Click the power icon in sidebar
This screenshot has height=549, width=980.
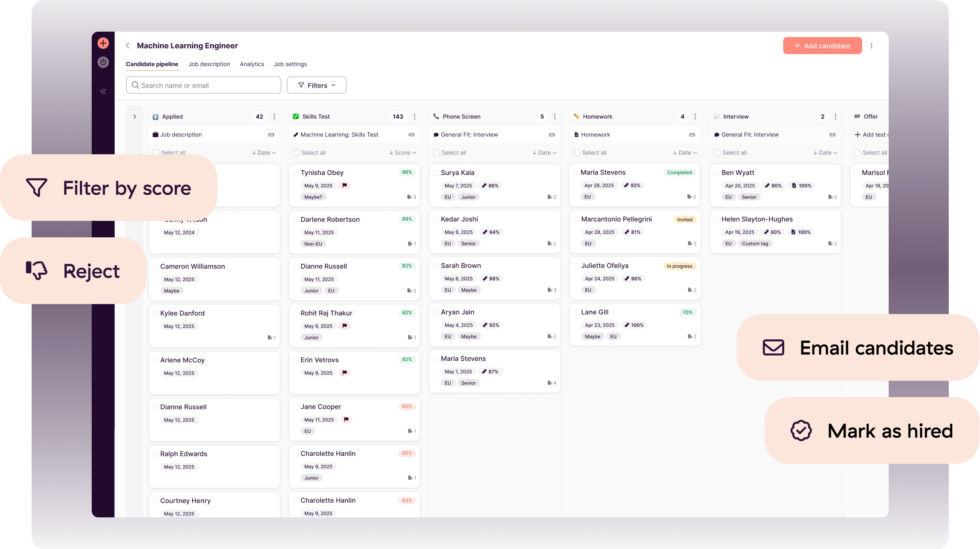click(x=103, y=62)
